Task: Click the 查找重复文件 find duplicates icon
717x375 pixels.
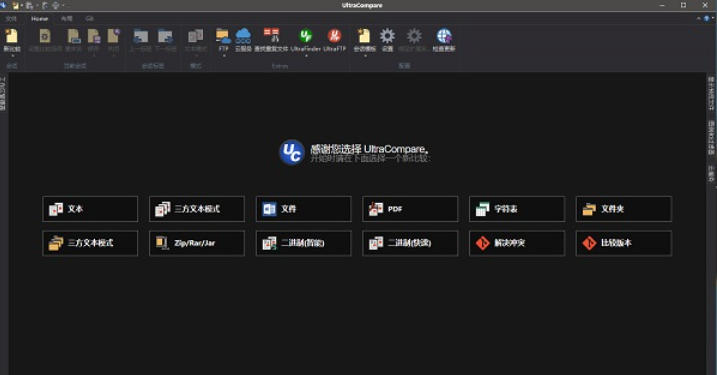Action: coord(271,36)
